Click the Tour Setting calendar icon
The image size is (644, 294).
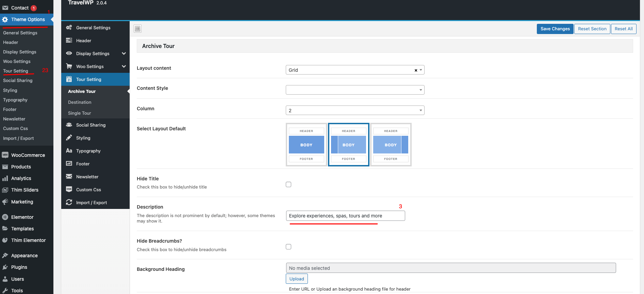click(69, 79)
